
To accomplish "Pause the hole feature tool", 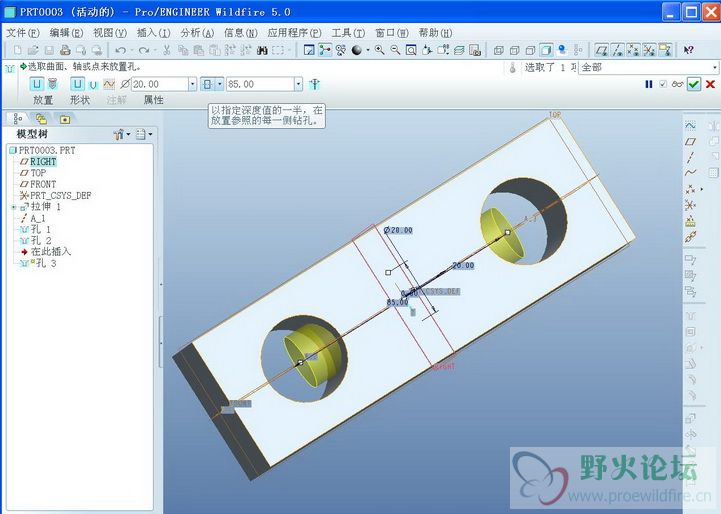I will [649, 84].
